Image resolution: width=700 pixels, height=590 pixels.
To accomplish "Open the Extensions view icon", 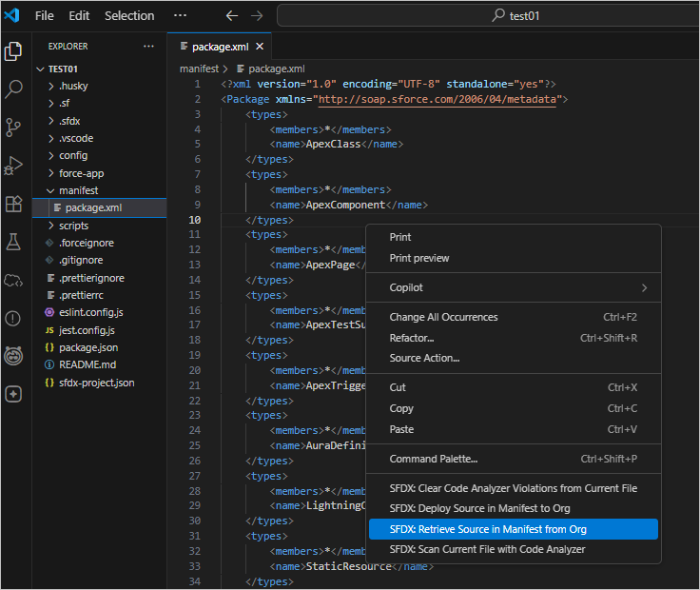I will (13, 204).
